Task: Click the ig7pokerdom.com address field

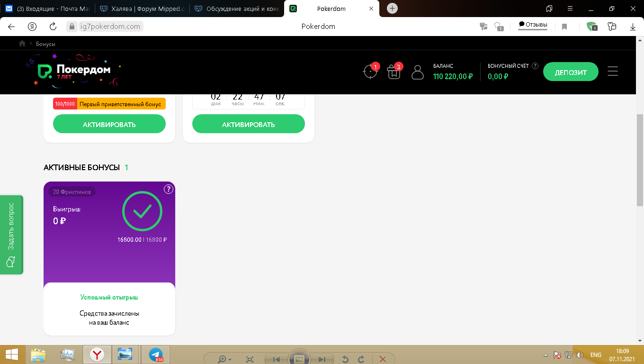Action: click(x=110, y=27)
